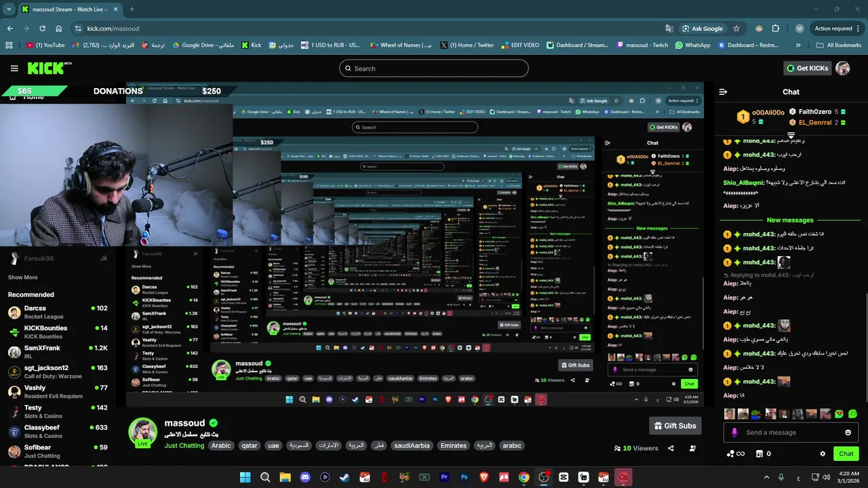The width and height of the screenshot is (868, 488).
Task: Click the purple microphone icon in chat
Action: click(734, 432)
